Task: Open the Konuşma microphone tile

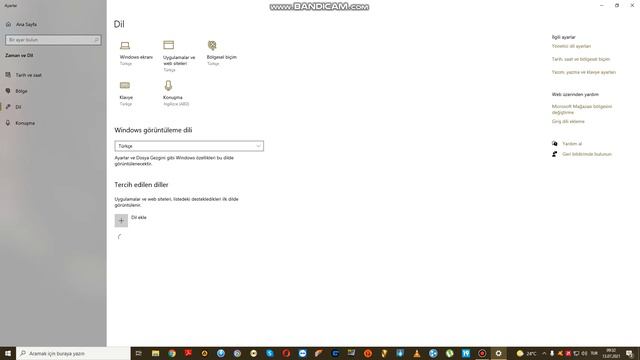Action: coord(176,93)
